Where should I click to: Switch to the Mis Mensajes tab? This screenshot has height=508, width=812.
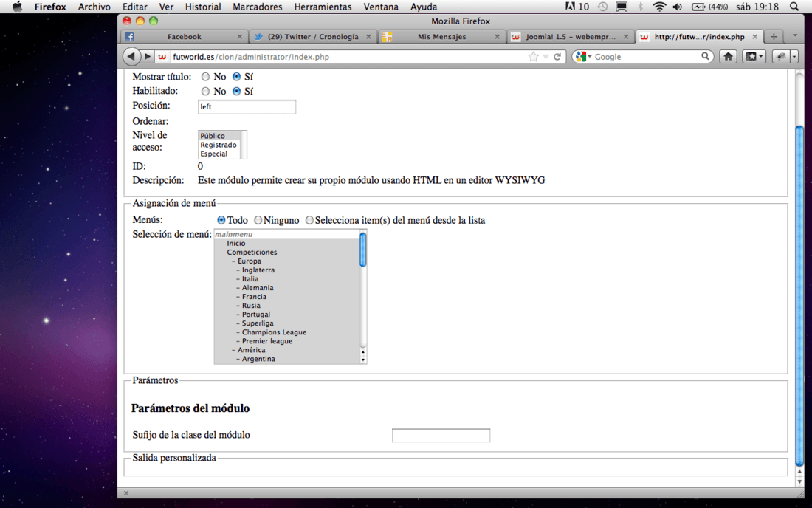point(441,37)
